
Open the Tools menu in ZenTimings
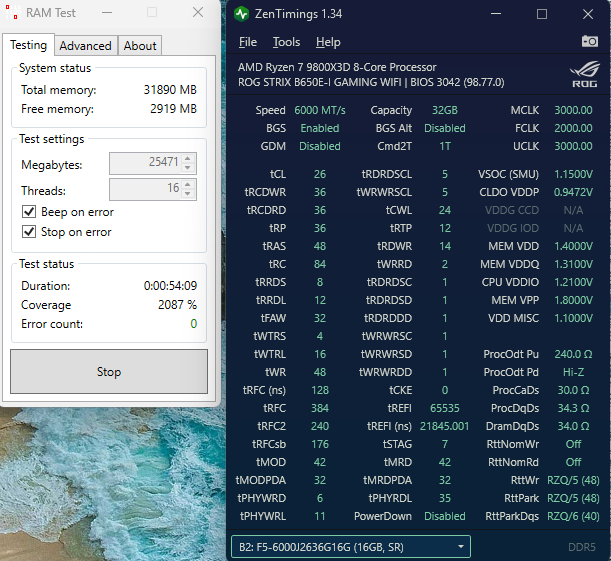286,42
